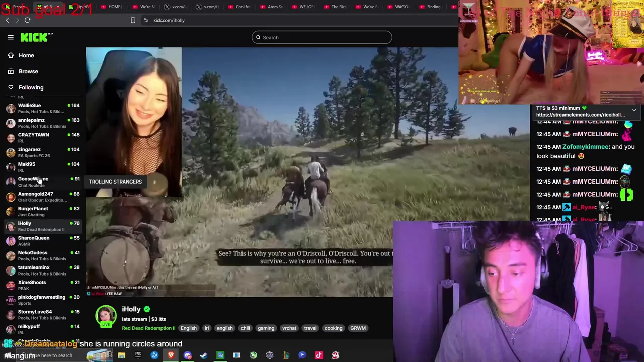Click the GRWM tag
Image resolution: width=644 pixels, height=362 pixels.
358,328
